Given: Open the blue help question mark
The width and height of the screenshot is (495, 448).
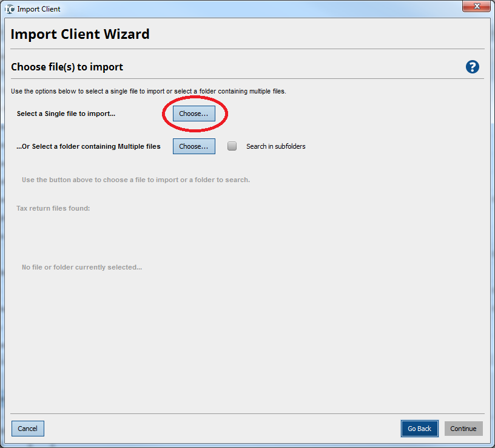Looking at the screenshot, I should click(473, 67).
